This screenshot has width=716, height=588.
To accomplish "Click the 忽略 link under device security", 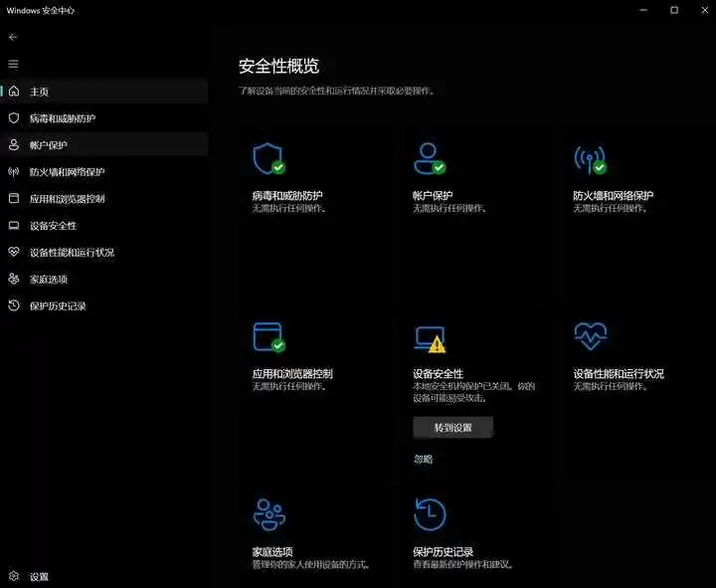I will [x=423, y=460].
